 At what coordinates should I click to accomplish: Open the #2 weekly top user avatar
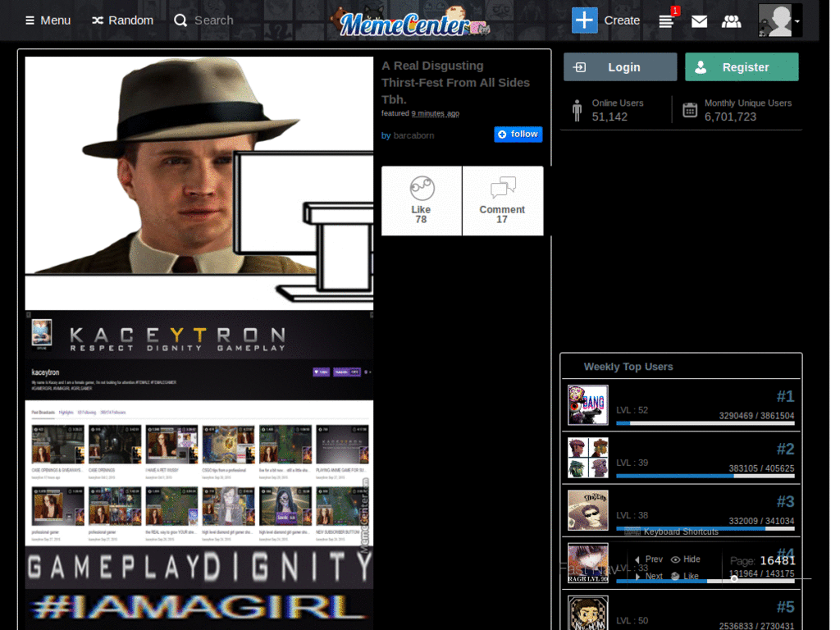coord(587,458)
